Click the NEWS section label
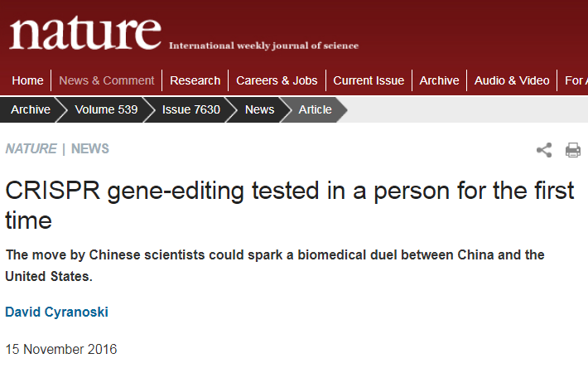The height and width of the screenshot is (373, 588). pyautogui.click(x=90, y=148)
